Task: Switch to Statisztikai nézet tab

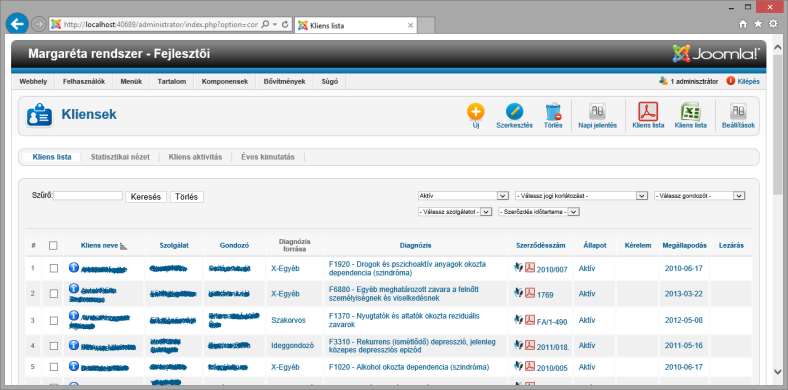Action: point(120,157)
